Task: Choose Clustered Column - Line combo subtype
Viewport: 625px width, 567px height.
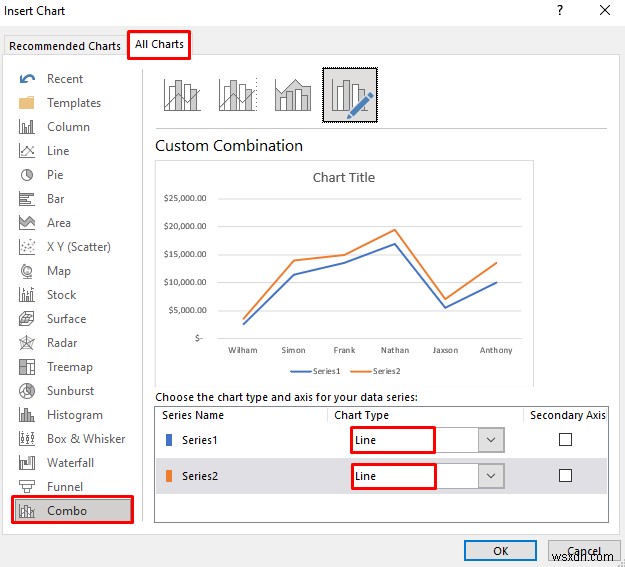Action: (182, 95)
